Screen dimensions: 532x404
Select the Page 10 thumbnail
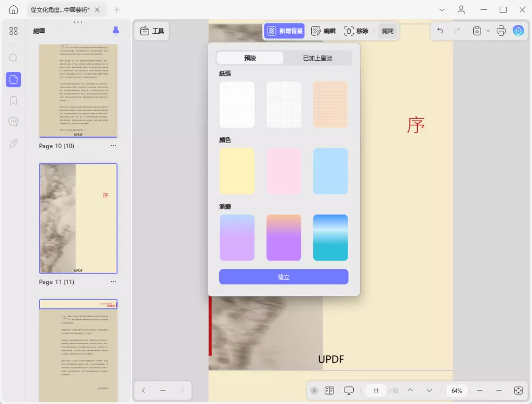pos(78,92)
